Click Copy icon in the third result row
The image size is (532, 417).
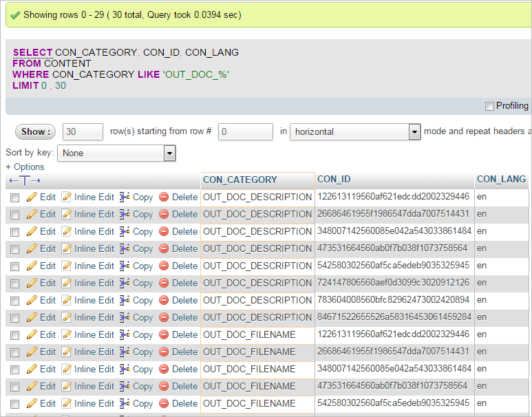pos(125,231)
